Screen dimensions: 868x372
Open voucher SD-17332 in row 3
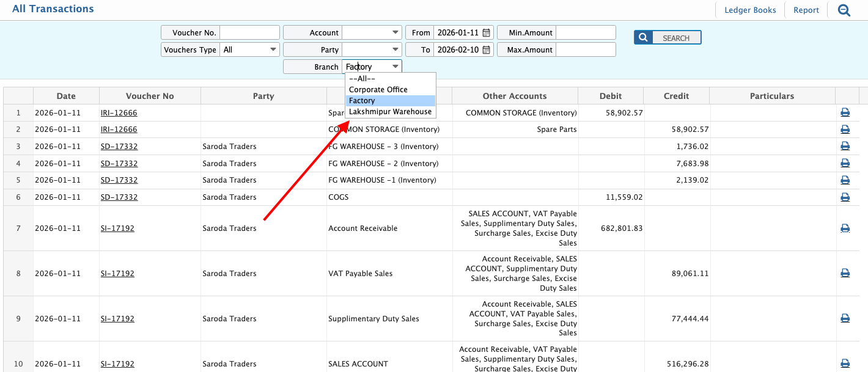tap(119, 147)
